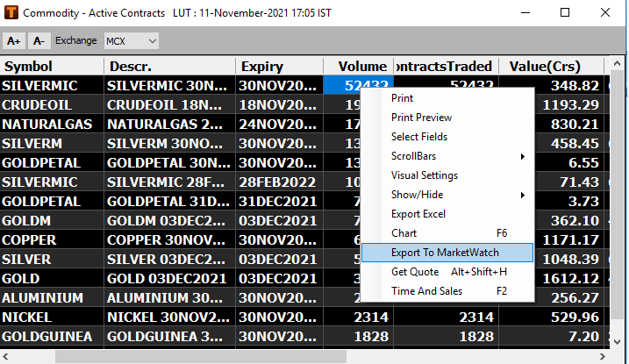Open Time And Sales option

426,291
